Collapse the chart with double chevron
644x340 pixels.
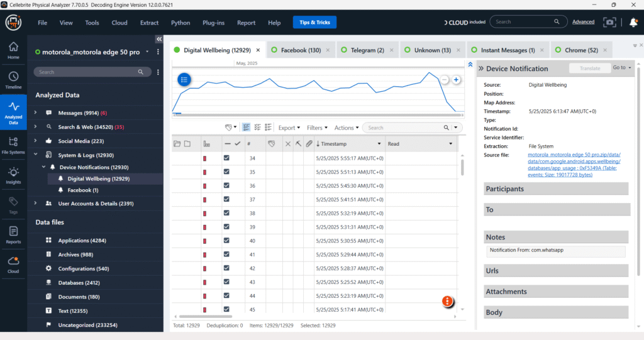470,65
